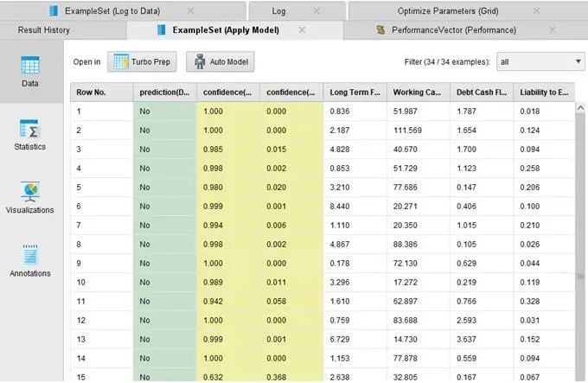Click the Auto Model robot icon
The height and width of the screenshot is (383, 588).
pos(200,62)
